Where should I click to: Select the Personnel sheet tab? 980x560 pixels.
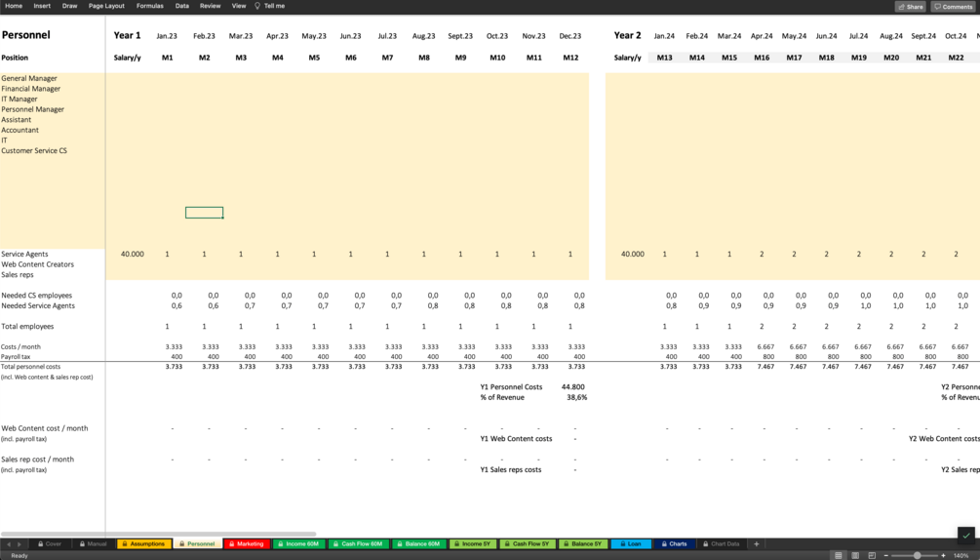[x=198, y=543]
